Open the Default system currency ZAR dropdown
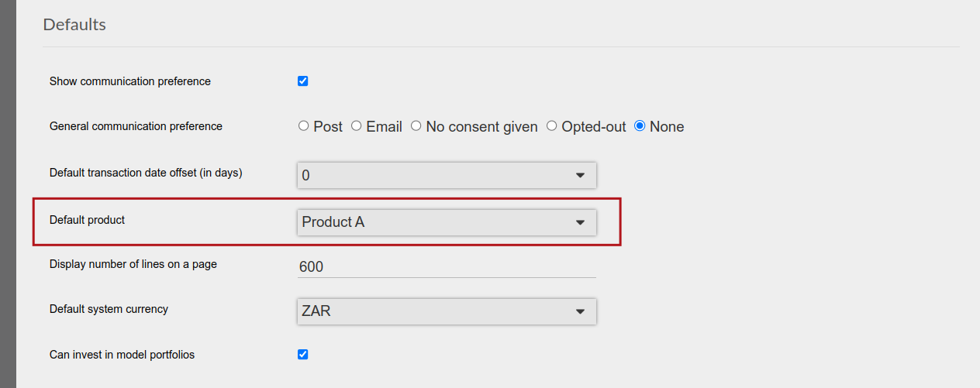 pyautogui.click(x=447, y=311)
